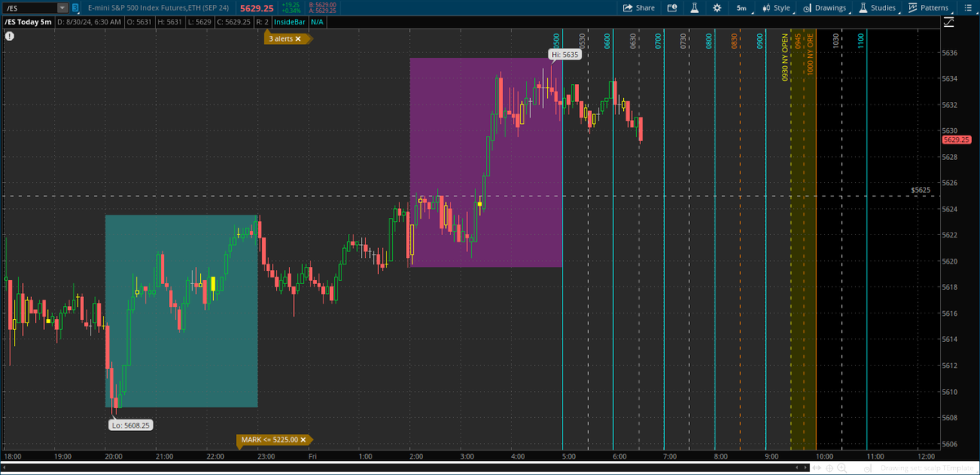Viewport: 980px width, 475px height.
Task: Open chart settings gear icon
Action: pyautogui.click(x=716, y=7)
